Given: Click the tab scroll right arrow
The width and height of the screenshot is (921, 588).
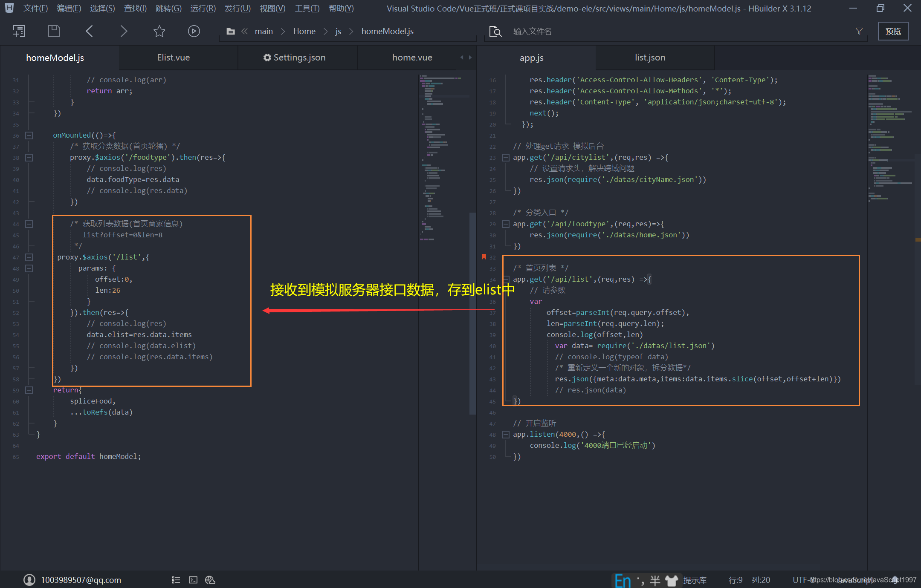Looking at the screenshot, I should point(470,58).
